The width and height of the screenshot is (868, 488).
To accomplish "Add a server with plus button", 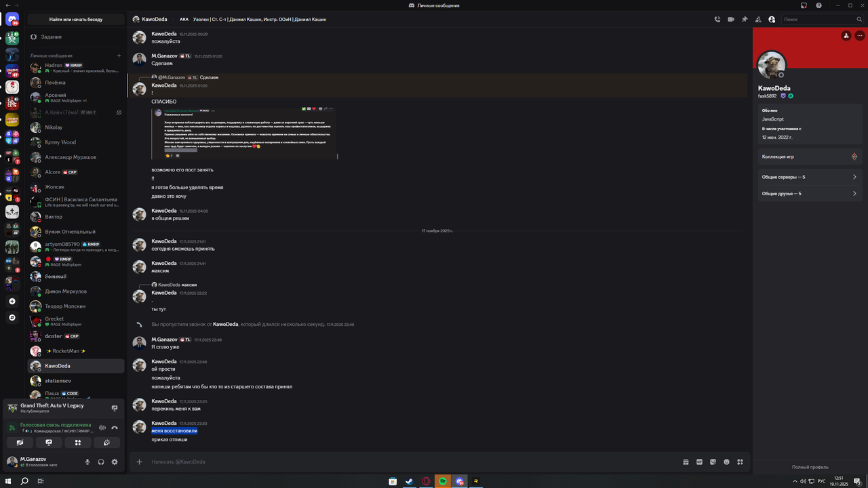I will coord(12,301).
